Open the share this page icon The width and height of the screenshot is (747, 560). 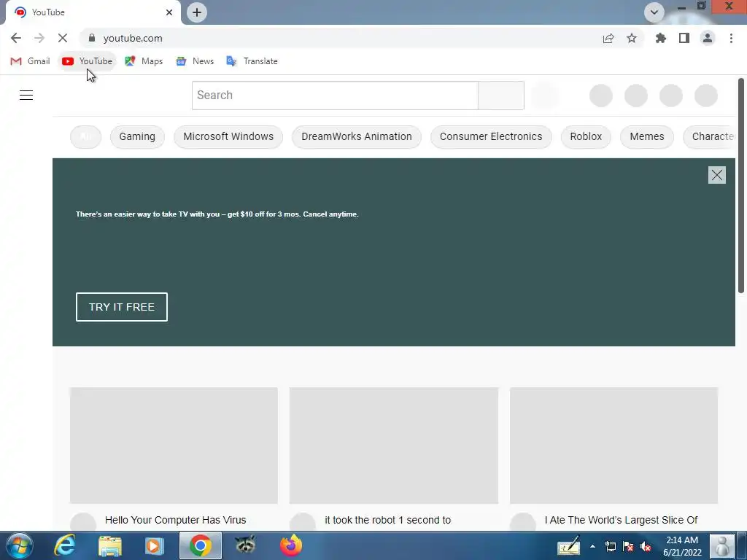[x=608, y=38]
